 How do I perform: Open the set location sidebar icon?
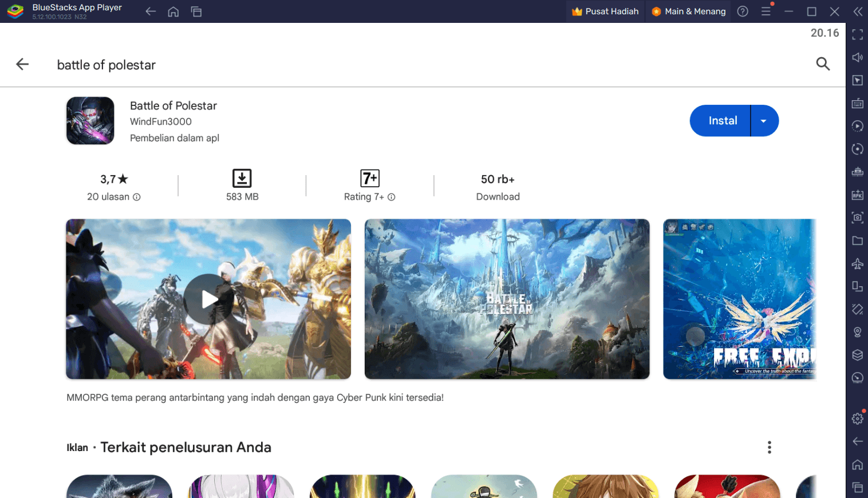pyautogui.click(x=857, y=332)
